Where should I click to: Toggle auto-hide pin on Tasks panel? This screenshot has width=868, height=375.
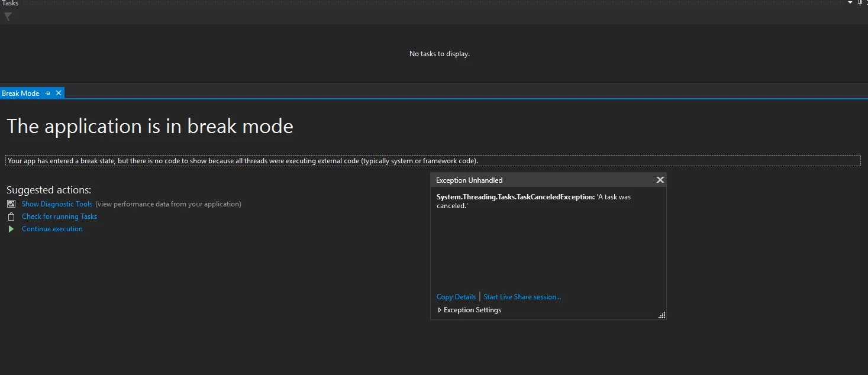[860, 3]
